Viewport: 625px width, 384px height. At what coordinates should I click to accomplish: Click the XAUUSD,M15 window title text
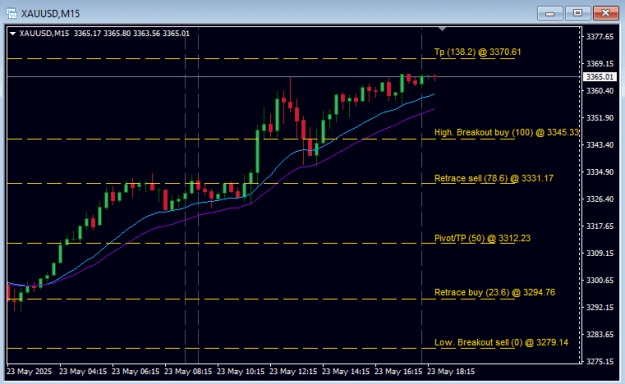pos(50,14)
